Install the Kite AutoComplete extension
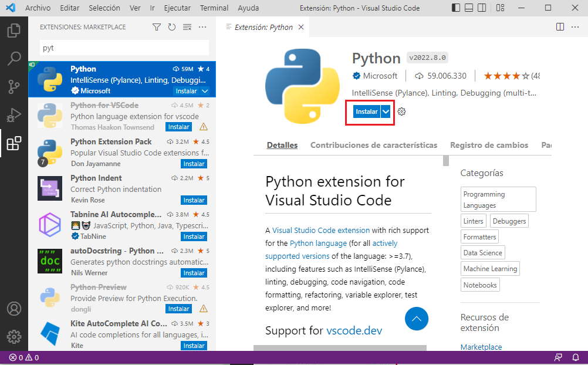The image size is (588, 365). pyautogui.click(x=194, y=346)
